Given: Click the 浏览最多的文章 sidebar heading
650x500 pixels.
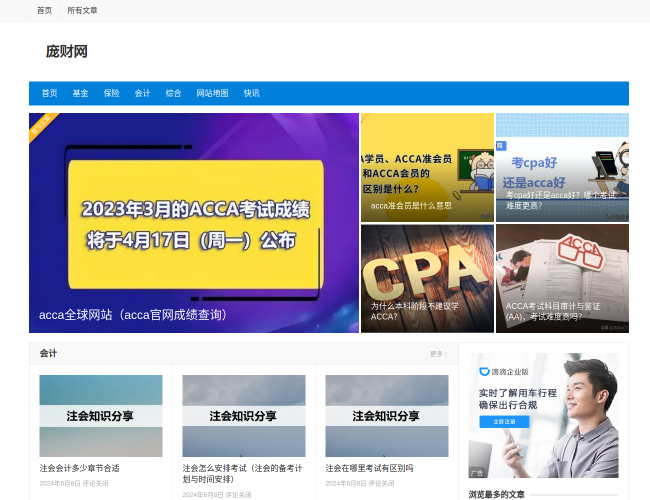Looking at the screenshot, I should pyautogui.click(x=497, y=494).
